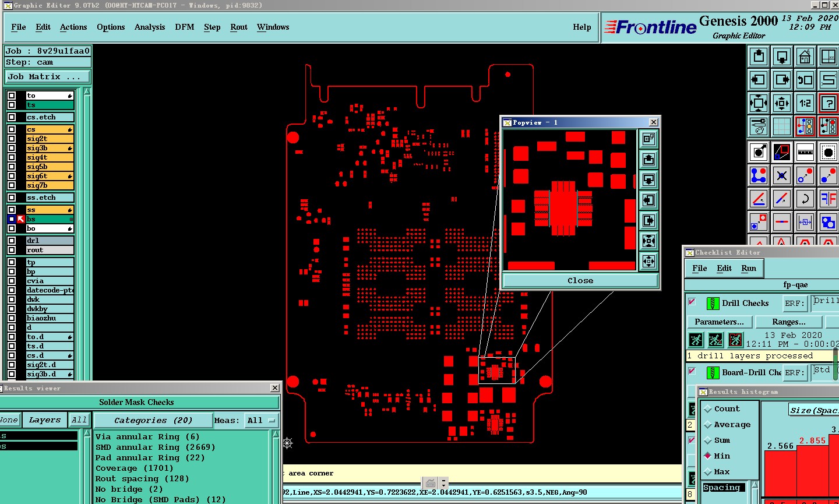Click the first running-man icon under Drill Checks
This screenshot has width=839, height=504.
(696, 340)
